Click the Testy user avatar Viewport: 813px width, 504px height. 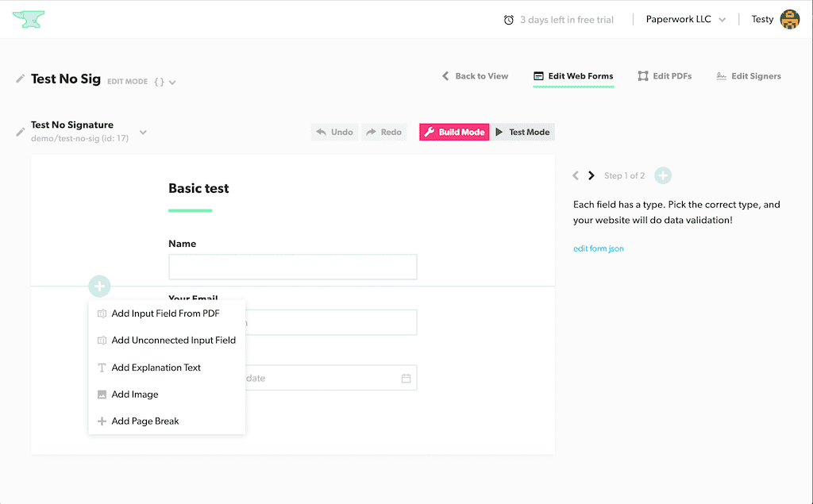point(789,20)
